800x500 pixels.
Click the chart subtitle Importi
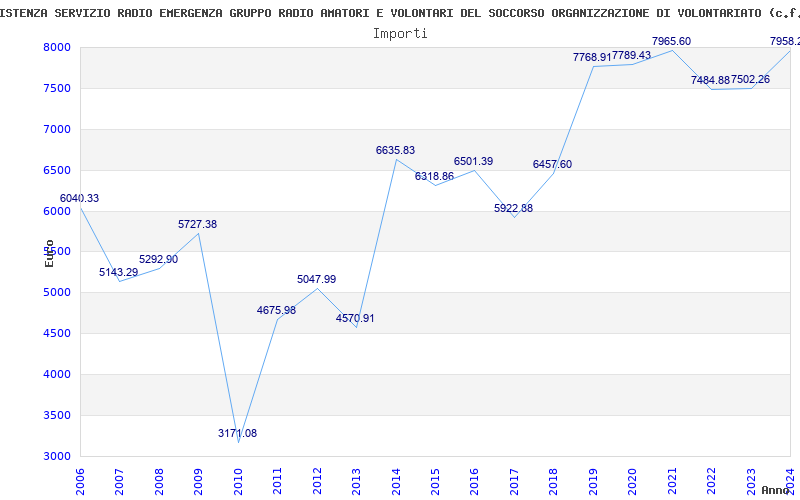click(x=400, y=34)
